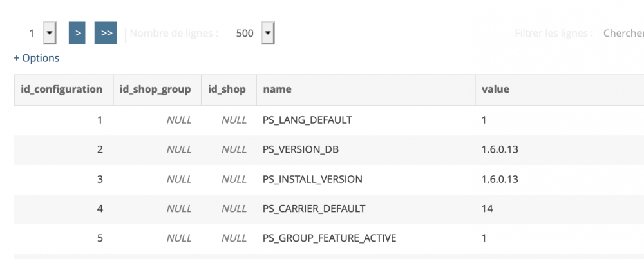Click id_shop NULL in PS_INSTALL_VERSION row
The height and width of the screenshot is (259, 644).
234,179
